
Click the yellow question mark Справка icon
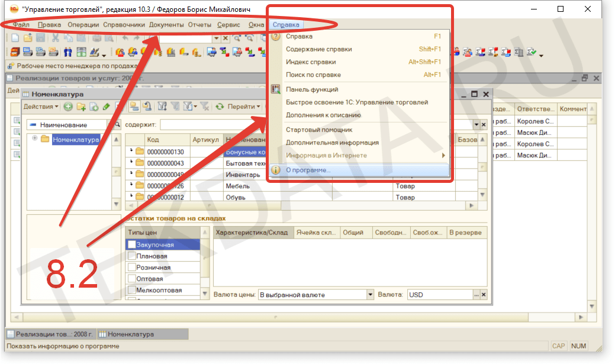point(276,37)
